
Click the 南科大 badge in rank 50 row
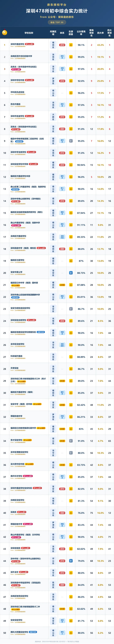tap(62, 633)
